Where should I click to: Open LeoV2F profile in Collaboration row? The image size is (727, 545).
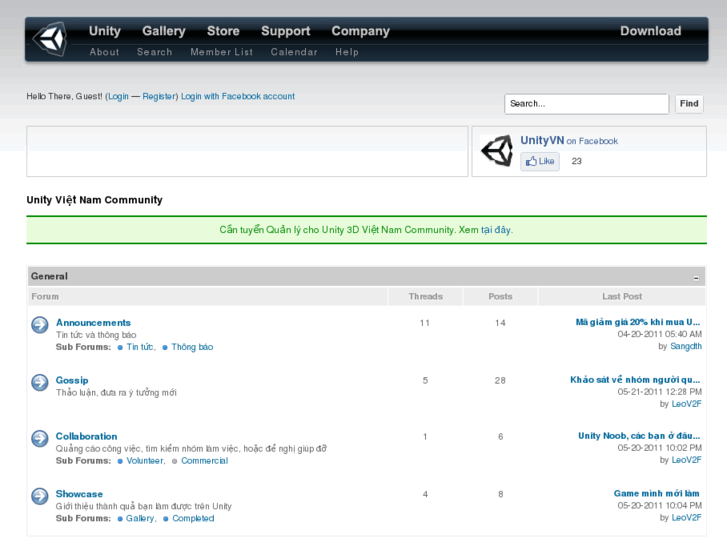tap(686, 460)
